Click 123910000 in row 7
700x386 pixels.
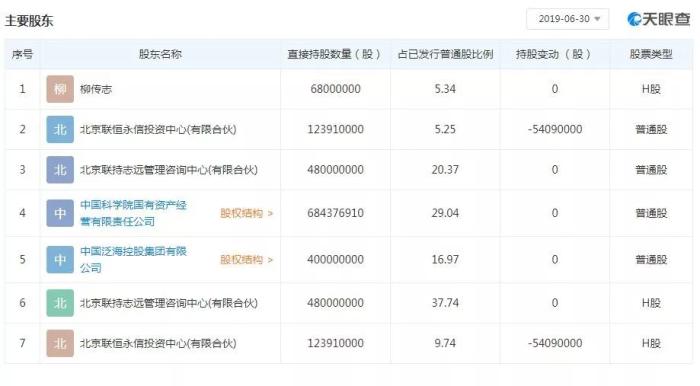click(x=335, y=344)
